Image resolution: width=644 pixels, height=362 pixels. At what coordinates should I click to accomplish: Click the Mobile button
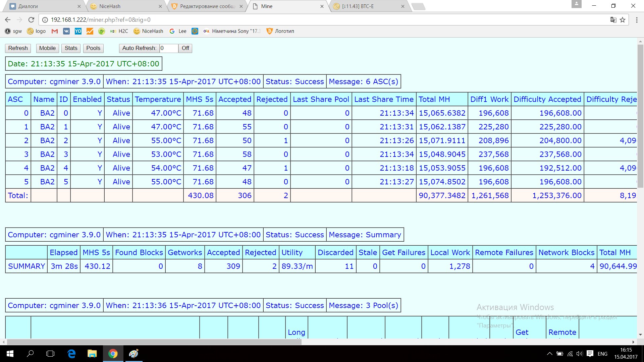47,48
